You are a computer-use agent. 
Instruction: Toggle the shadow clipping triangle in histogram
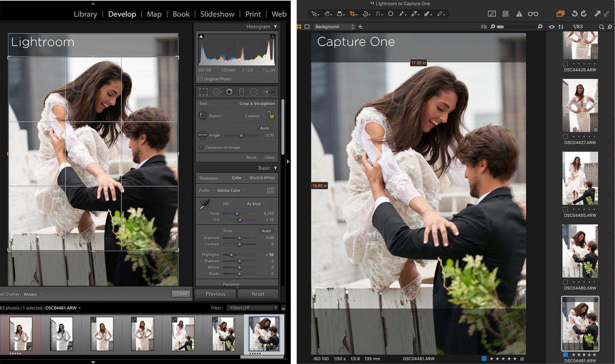tap(201, 36)
